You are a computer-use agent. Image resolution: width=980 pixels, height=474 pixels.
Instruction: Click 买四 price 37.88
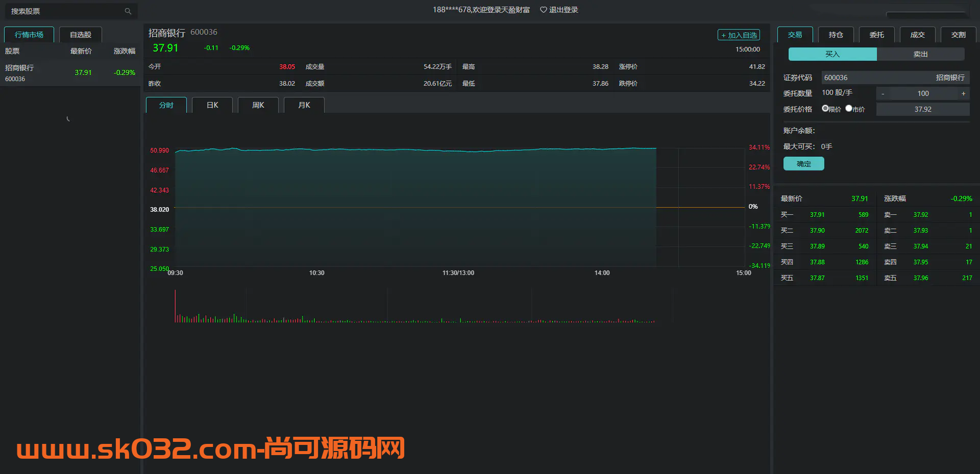817,262
